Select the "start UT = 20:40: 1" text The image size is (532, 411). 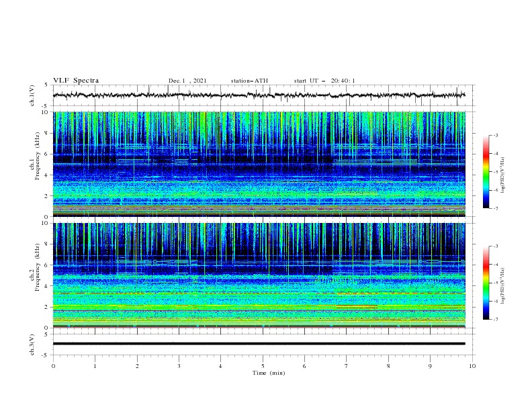(x=324, y=81)
